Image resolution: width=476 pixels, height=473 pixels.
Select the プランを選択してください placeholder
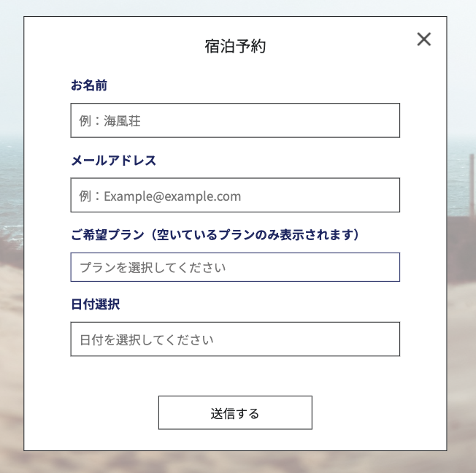153,268
